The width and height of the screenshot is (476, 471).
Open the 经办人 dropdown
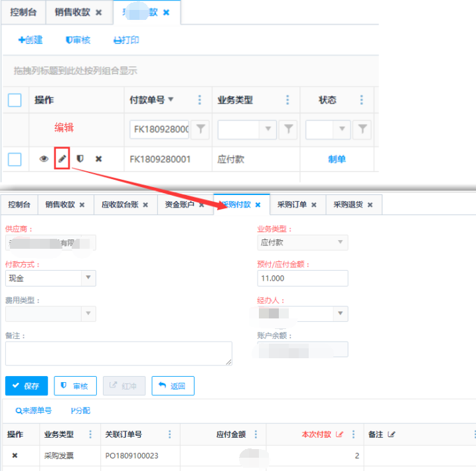coord(341,314)
